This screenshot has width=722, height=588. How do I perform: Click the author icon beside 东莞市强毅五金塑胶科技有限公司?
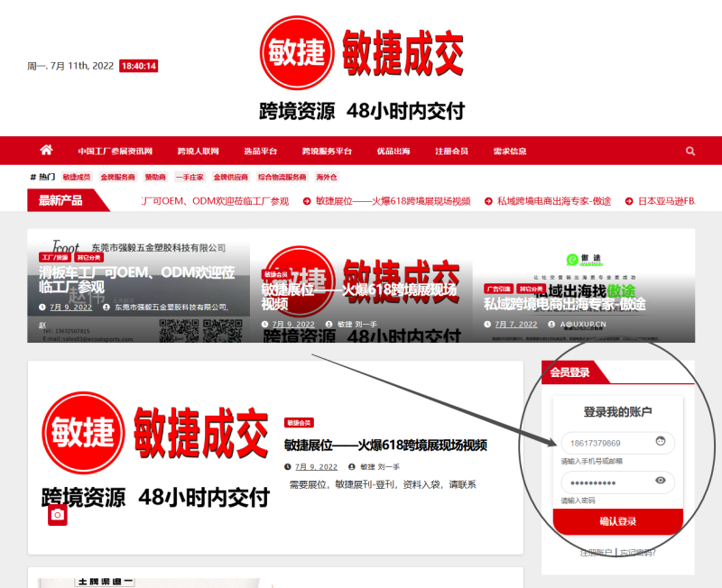pos(106,307)
